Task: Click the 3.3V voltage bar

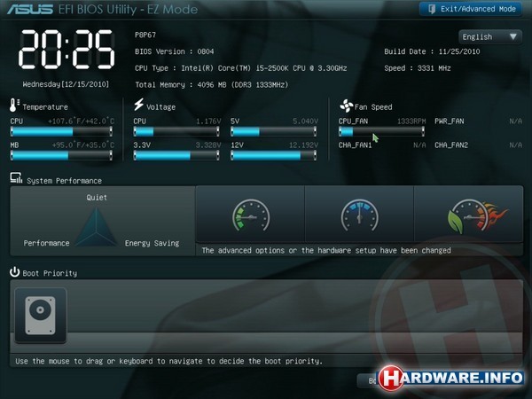Action: [176, 155]
